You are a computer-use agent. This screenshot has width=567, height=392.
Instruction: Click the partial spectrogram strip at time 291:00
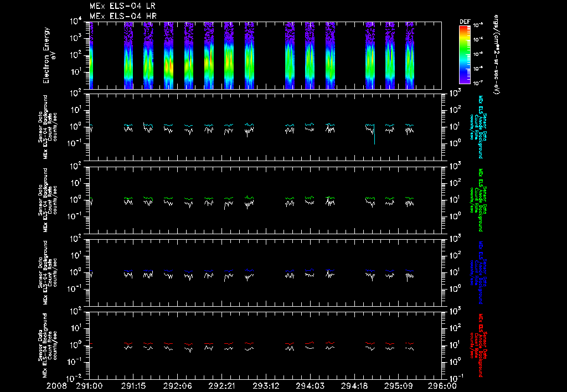91,55
